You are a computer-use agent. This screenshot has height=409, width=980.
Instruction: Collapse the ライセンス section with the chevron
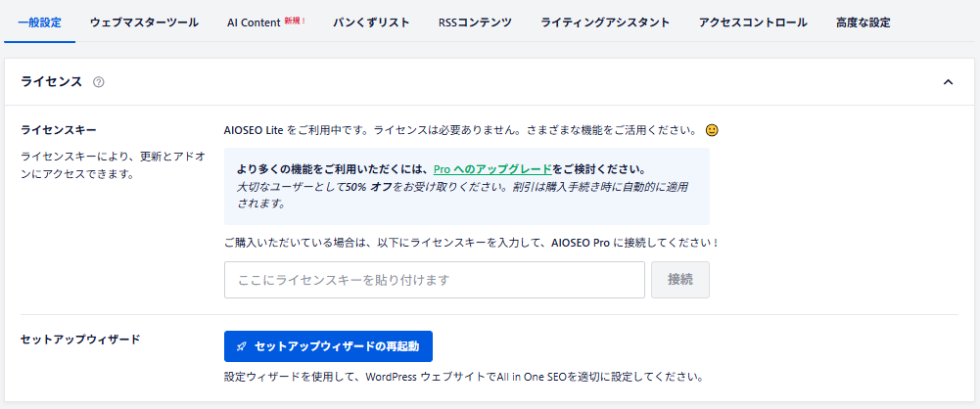[948, 82]
